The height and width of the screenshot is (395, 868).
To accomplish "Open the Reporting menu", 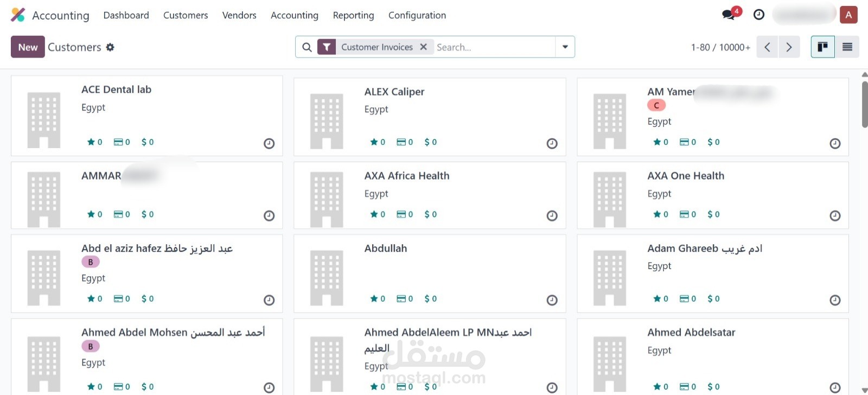I will [x=353, y=15].
